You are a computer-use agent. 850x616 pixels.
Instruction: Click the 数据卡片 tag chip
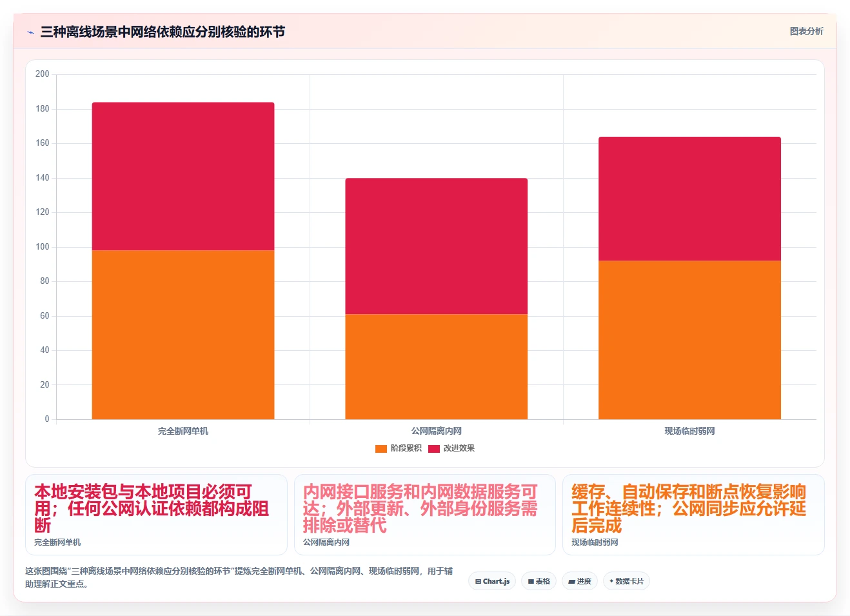coord(626,581)
